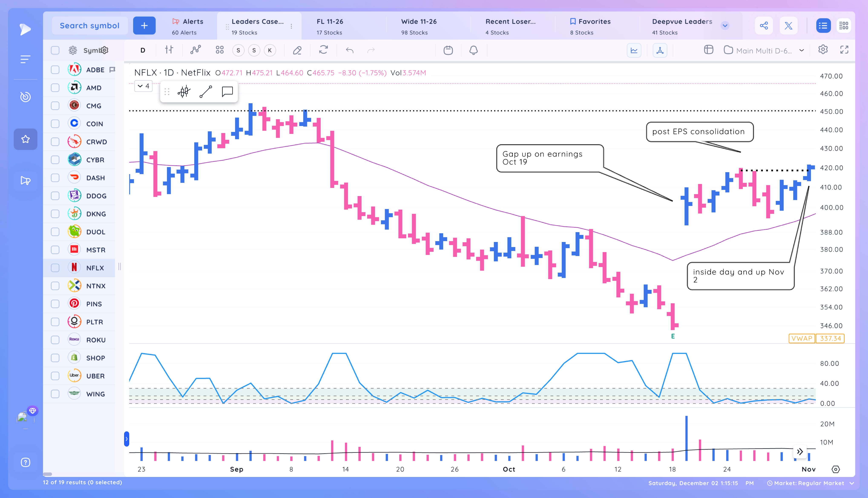Open Leaders Case tab options menu
868x498 pixels.
click(291, 26)
